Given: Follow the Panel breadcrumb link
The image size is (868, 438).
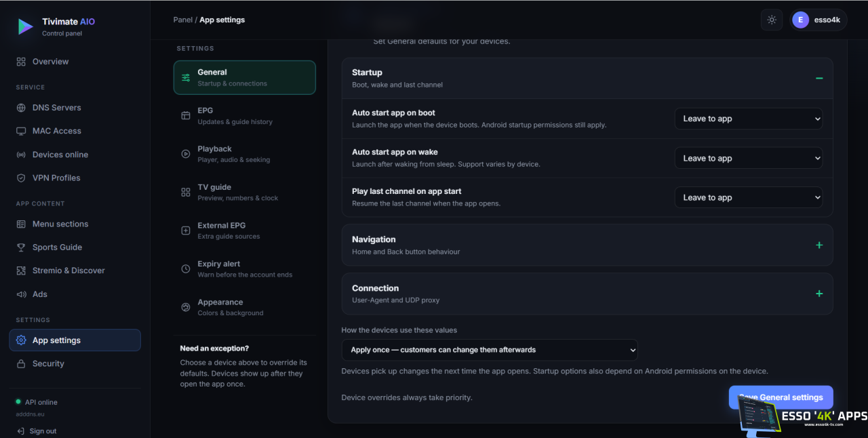Looking at the screenshot, I should tap(183, 20).
